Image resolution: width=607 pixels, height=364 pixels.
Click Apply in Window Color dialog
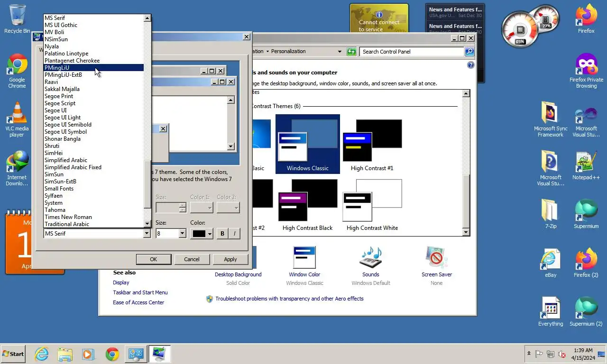(230, 259)
